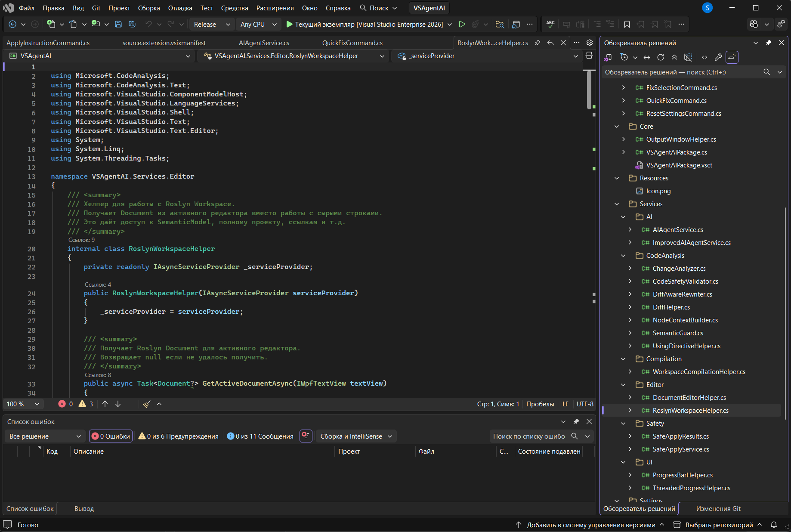The height and width of the screenshot is (532, 791).
Task: Click 'Добавить в систему управления версиями'
Action: tap(591, 525)
